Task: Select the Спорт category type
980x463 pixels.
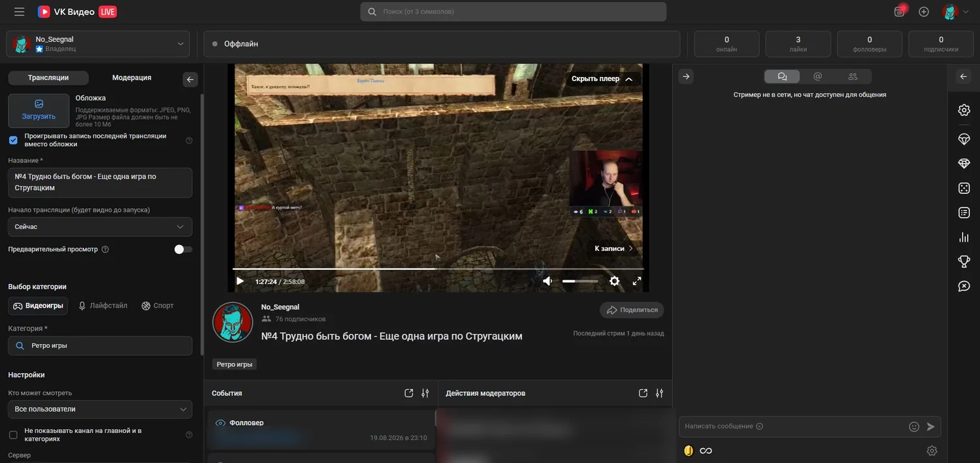Action: (x=157, y=306)
